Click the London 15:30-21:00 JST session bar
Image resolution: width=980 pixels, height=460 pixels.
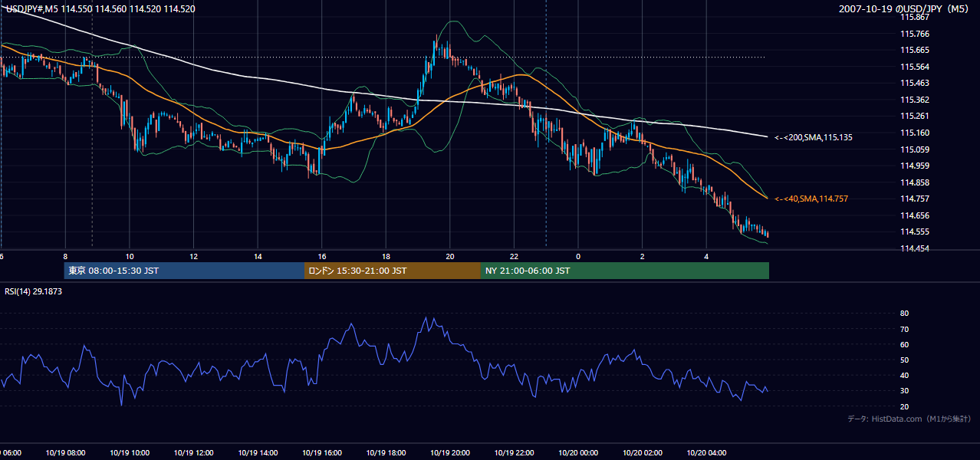[x=393, y=271]
